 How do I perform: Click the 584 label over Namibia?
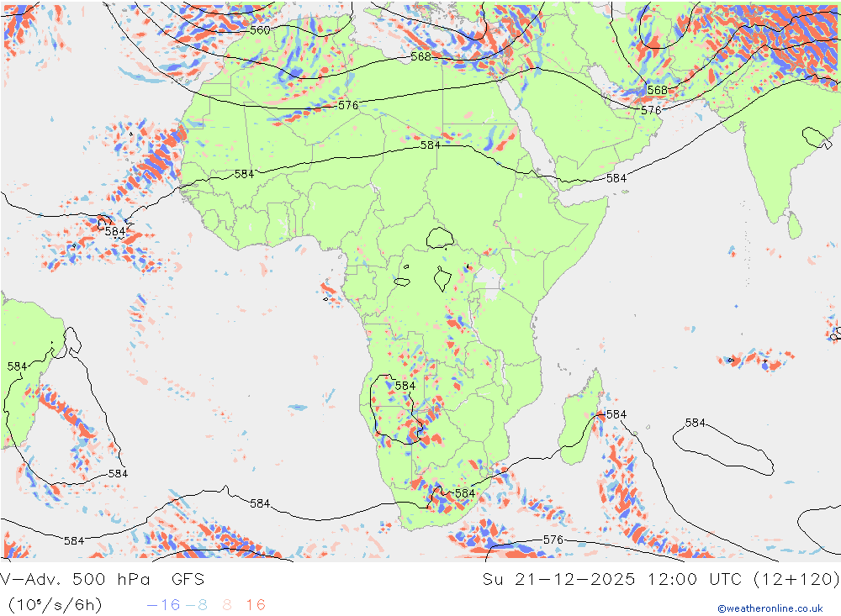(x=405, y=386)
